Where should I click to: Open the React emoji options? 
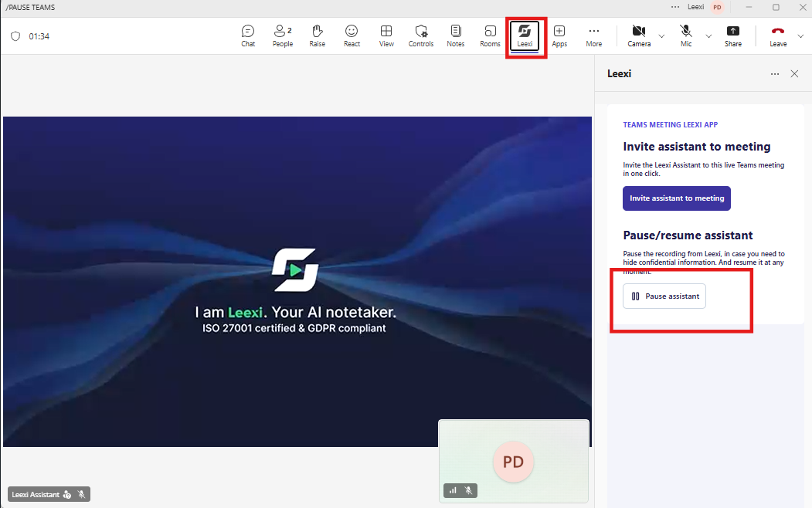(x=352, y=36)
